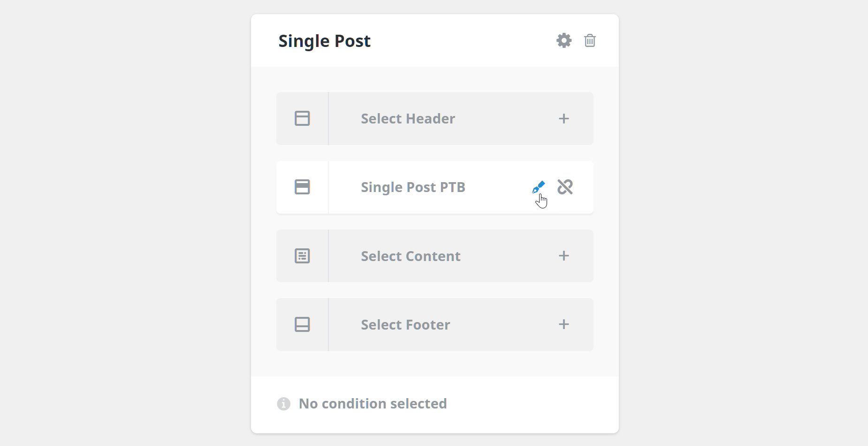Click the Single Post title
The width and height of the screenshot is (868, 446).
(x=325, y=41)
